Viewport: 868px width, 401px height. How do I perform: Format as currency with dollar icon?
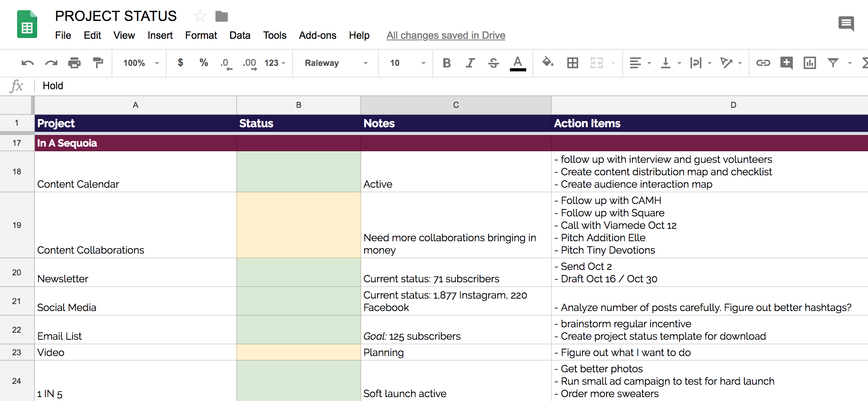pyautogui.click(x=180, y=62)
